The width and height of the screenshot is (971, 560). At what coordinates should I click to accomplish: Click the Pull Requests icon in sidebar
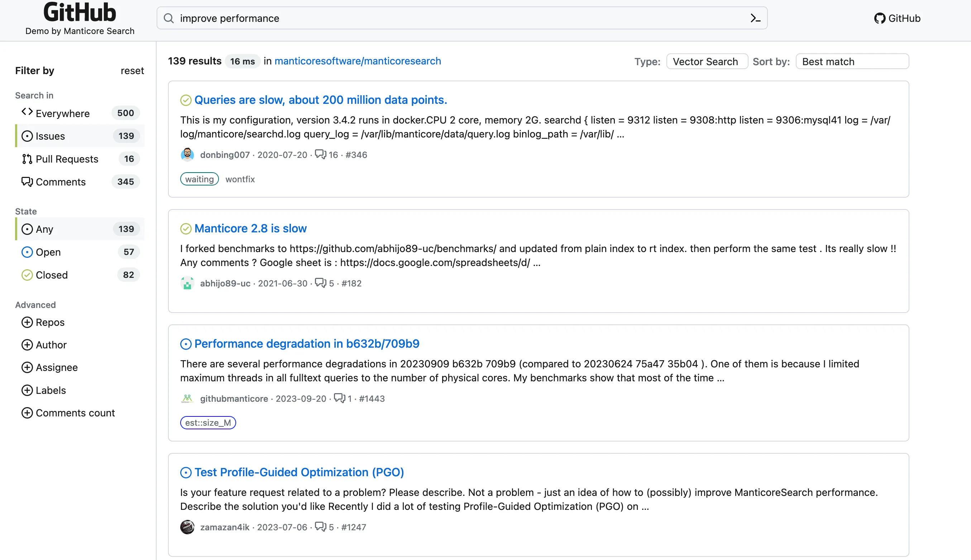pos(27,159)
